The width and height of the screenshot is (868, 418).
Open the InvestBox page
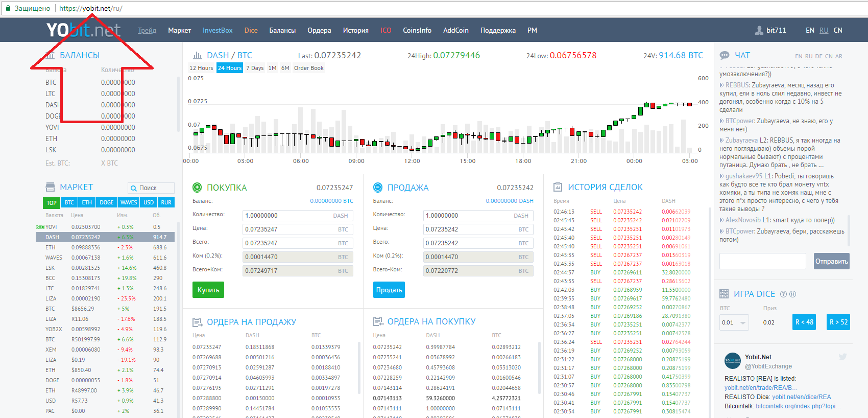coord(218,30)
